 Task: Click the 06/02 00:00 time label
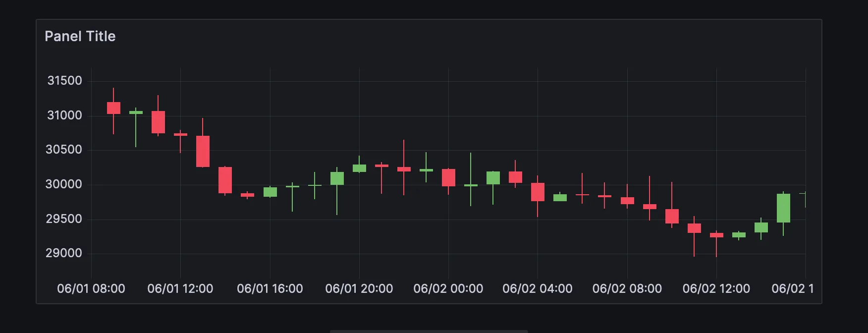pos(448,288)
